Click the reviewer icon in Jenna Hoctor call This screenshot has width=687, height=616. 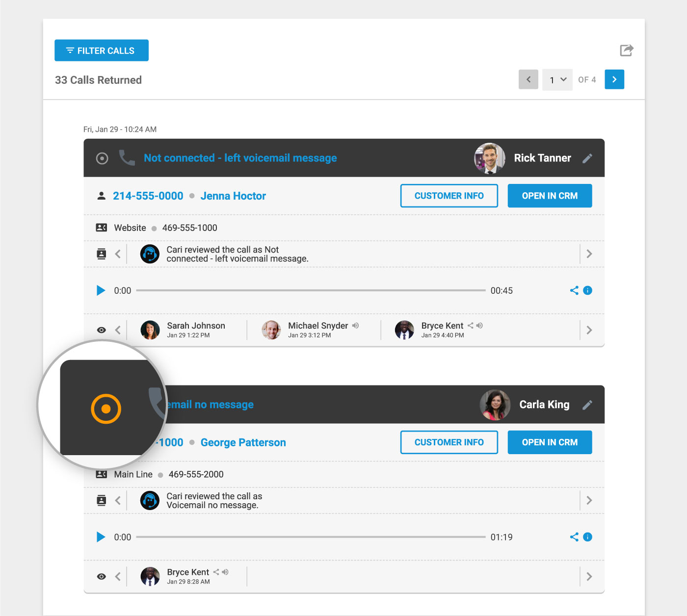tap(102, 254)
